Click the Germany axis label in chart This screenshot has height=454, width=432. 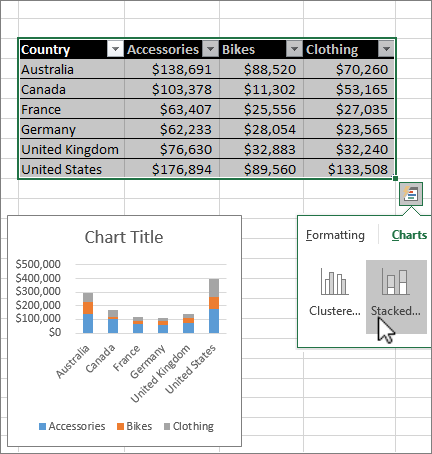click(147, 362)
